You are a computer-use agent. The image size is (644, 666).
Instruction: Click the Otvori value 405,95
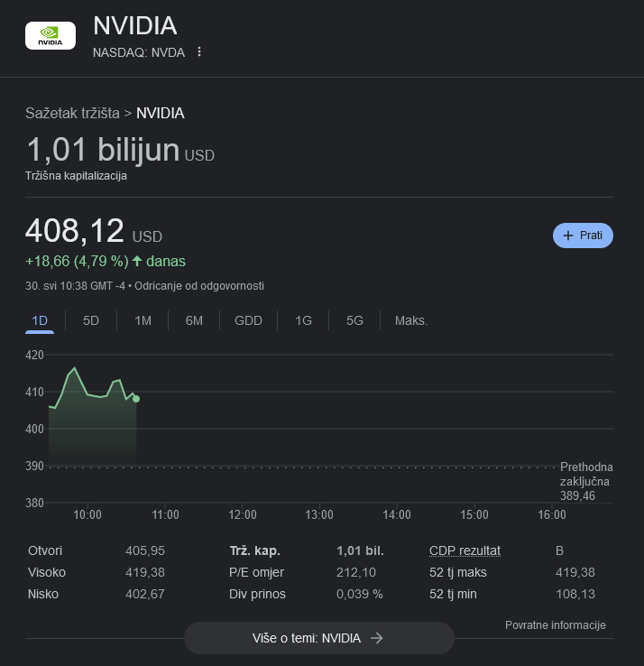145,550
